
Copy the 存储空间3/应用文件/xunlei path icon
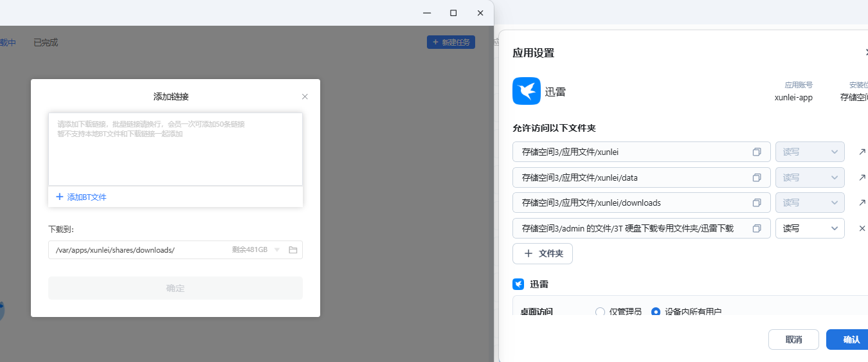pyautogui.click(x=757, y=152)
